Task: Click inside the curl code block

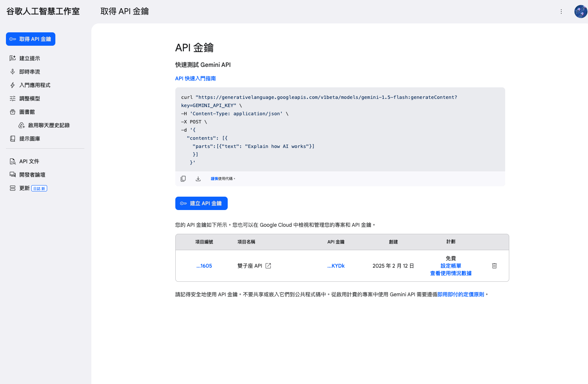Action: pyautogui.click(x=340, y=129)
